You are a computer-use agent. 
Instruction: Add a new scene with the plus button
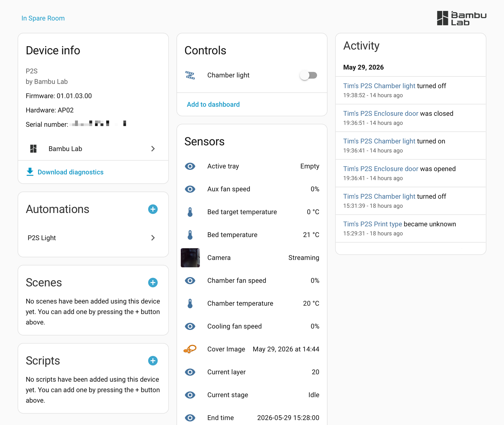tap(153, 283)
